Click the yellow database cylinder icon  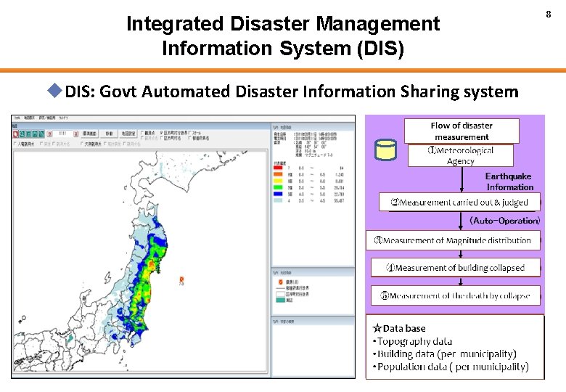(x=385, y=150)
